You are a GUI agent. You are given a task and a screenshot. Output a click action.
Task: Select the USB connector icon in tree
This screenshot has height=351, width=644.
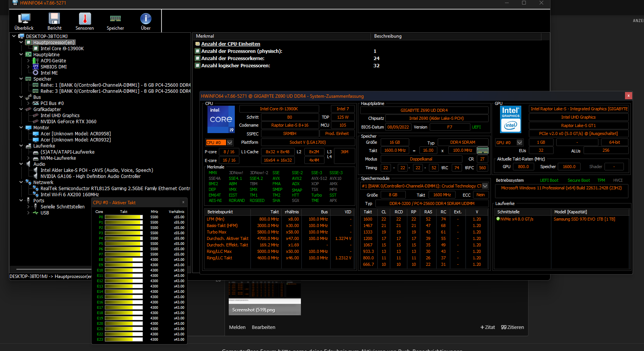click(36, 213)
